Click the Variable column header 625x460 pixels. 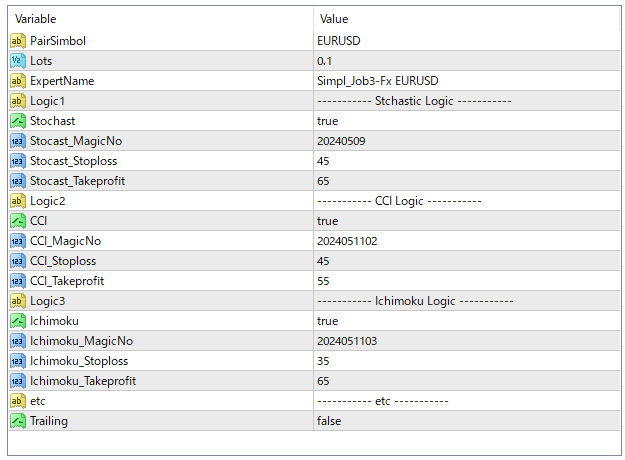(36, 19)
